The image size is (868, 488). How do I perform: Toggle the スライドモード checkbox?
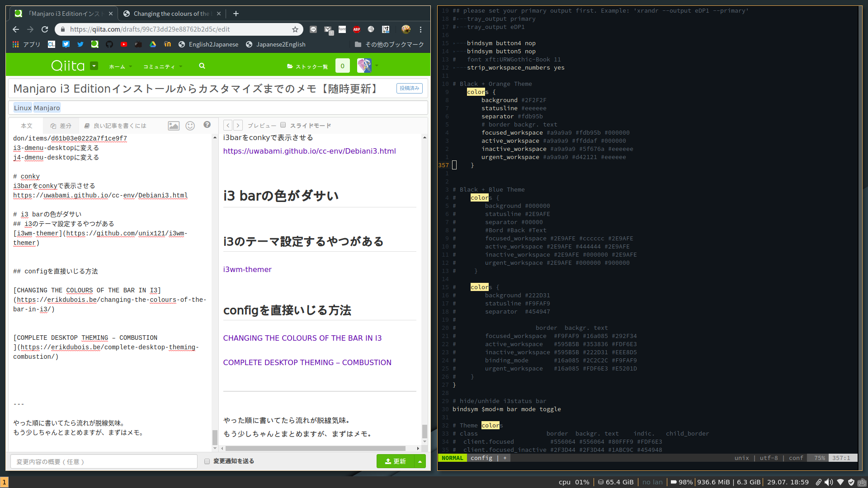(283, 125)
